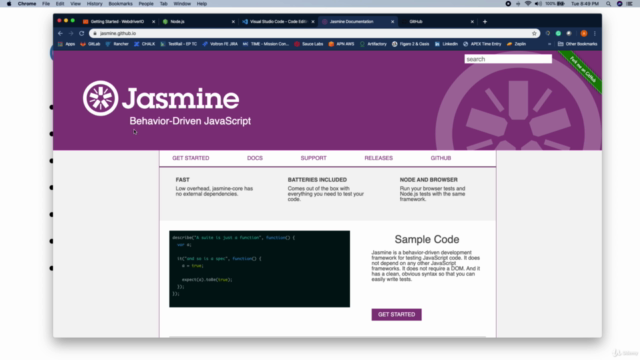Close the Node.js tab
Viewport: 640px width, 360px height.
pyautogui.click(x=233, y=22)
